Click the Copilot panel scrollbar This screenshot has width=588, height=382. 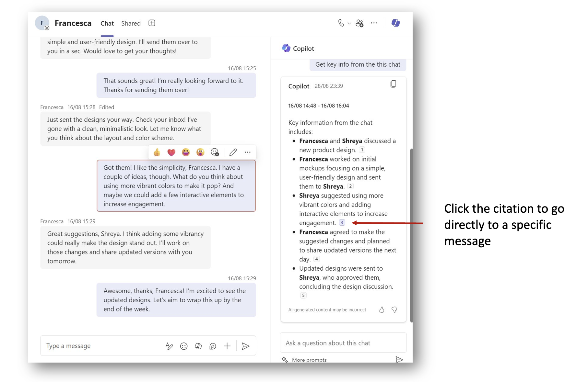[x=411, y=235]
